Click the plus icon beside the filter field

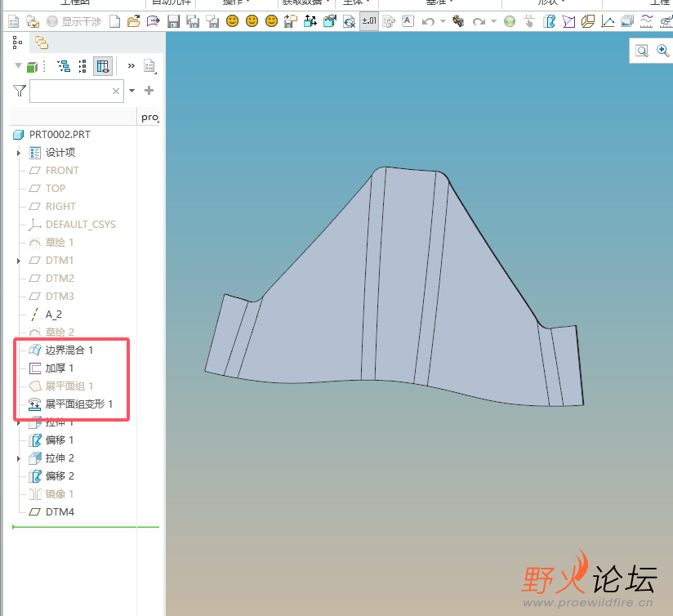(x=149, y=90)
